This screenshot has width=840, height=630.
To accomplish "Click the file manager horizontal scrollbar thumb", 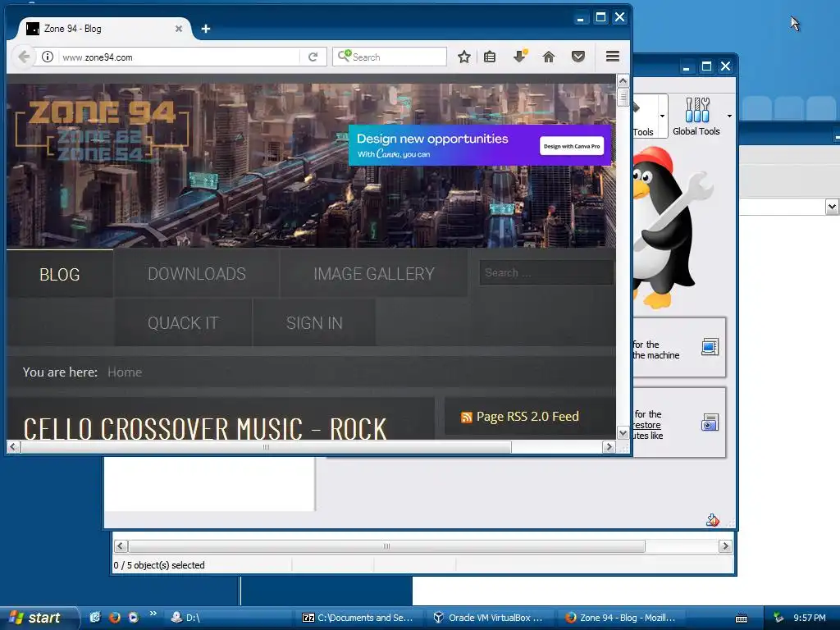I will click(x=386, y=546).
